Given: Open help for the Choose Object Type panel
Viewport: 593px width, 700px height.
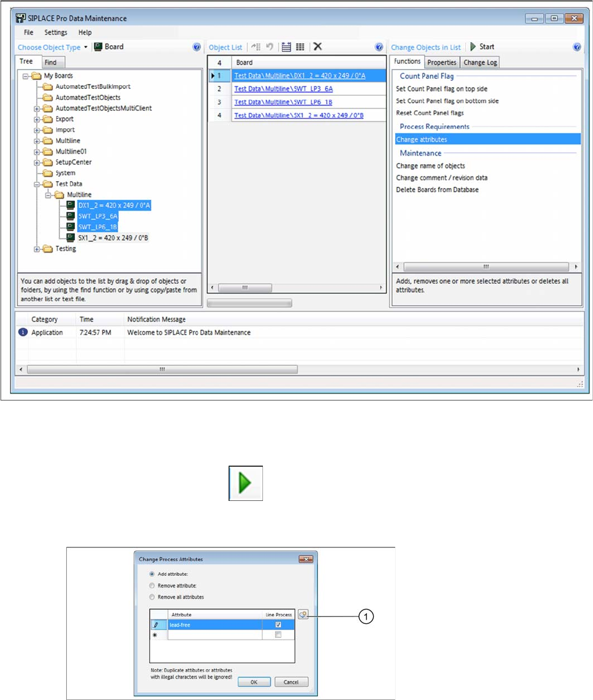Looking at the screenshot, I should coord(197,47).
